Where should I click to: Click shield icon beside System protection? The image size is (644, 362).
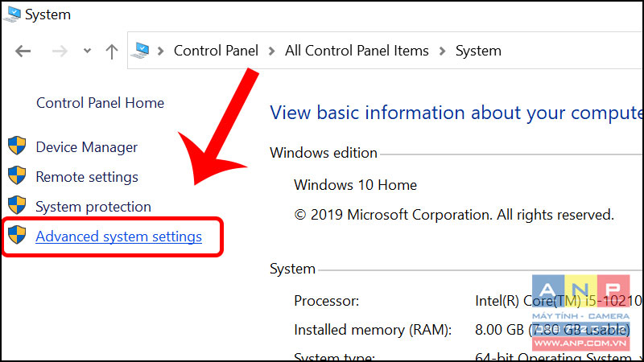17,205
